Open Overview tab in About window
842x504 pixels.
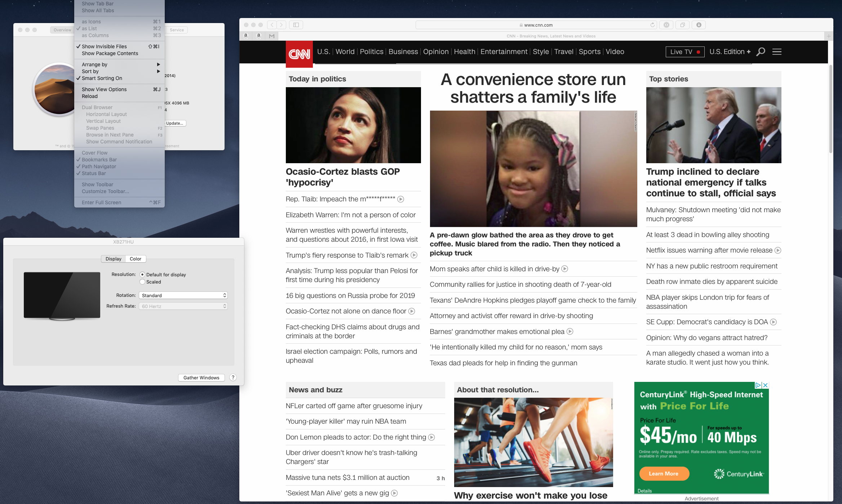pyautogui.click(x=62, y=30)
